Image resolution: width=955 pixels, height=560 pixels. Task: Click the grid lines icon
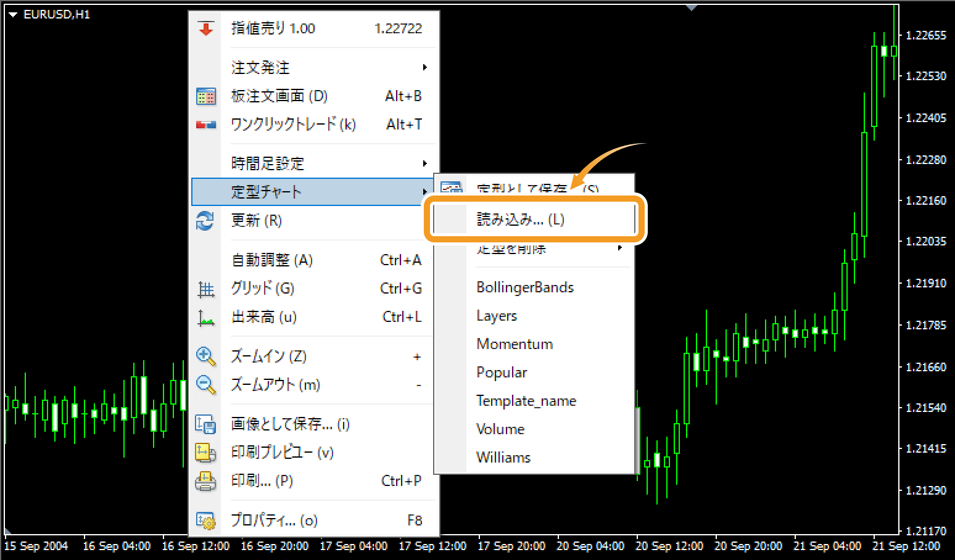[x=206, y=289]
